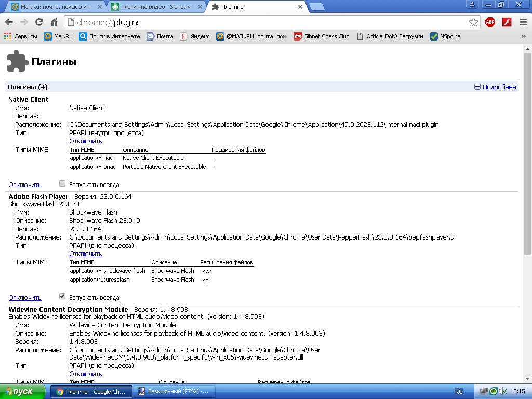This screenshot has height=399, width=532.
Task: Switch to the Плагины - Google Chrome taskbar button
Action: pyautogui.click(x=90, y=392)
